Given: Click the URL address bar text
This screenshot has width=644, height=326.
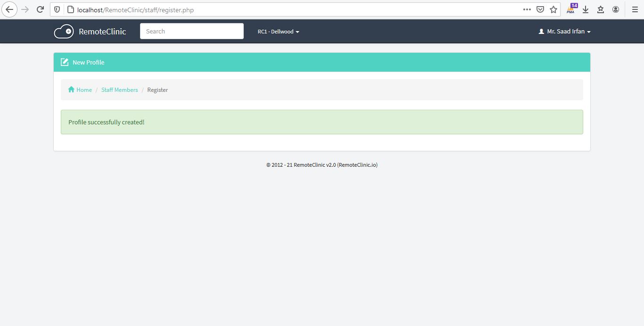Looking at the screenshot, I should (135, 9).
